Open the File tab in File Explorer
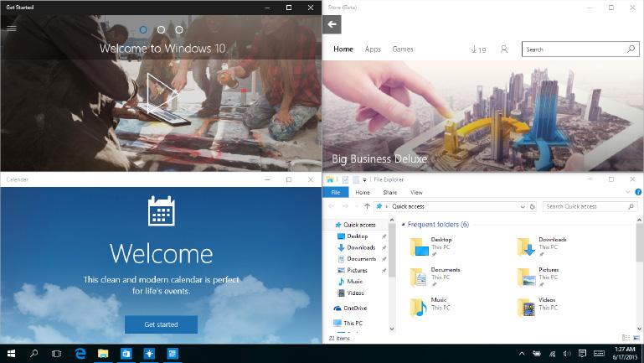The width and height of the screenshot is (644, 363). 336,192
